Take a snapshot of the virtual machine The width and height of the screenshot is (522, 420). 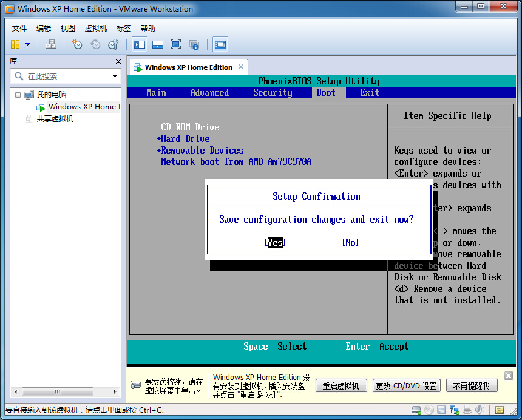pyautogui.click(x=75, y=44)
